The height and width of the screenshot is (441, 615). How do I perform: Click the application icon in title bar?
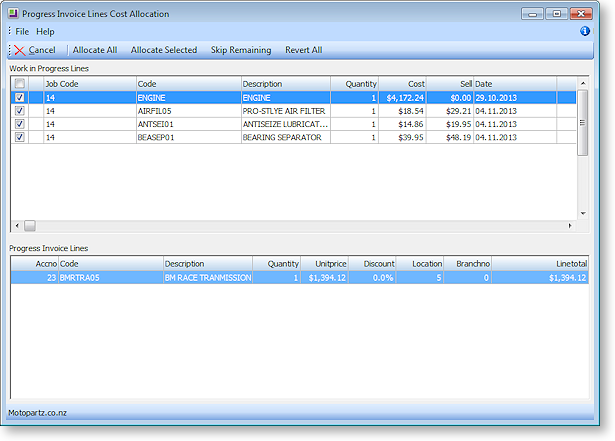coord(13,14)
